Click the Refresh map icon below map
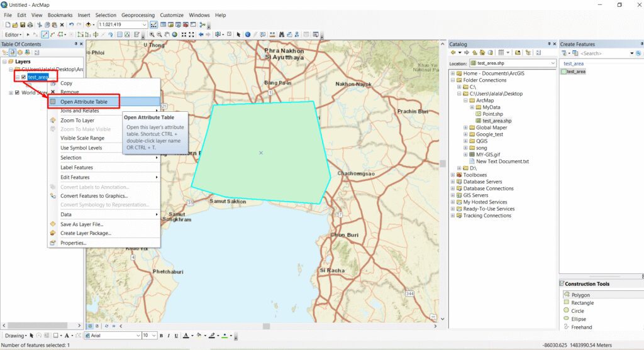 [x=106, y=325]
